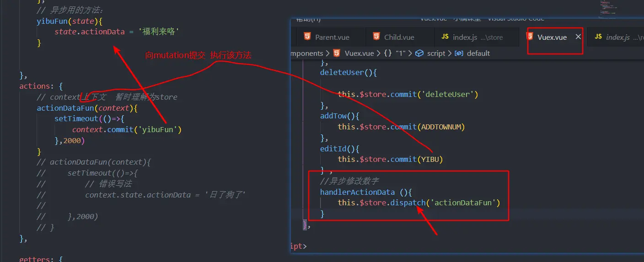The image size is (644, 262).
Task: Activate the Vuex.vue tab
Action: [552, 37]
